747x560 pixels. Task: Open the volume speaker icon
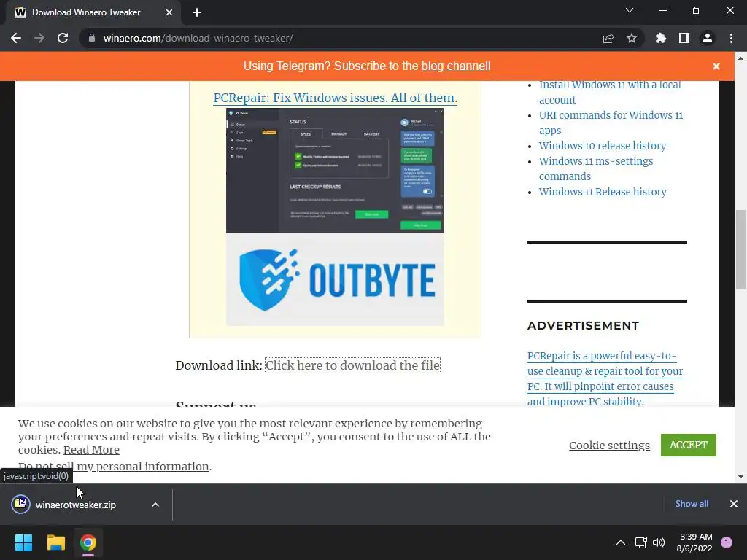pyautogui.click(x=659, y=542)
